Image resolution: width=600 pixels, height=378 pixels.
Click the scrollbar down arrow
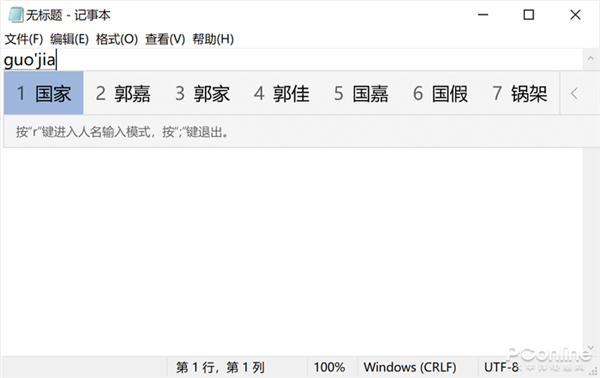(591, 347)
